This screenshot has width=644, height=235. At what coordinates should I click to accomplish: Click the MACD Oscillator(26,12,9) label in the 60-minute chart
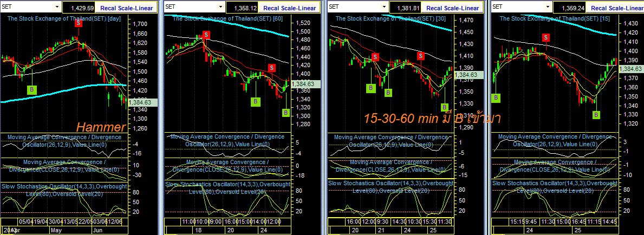(227, 140)
